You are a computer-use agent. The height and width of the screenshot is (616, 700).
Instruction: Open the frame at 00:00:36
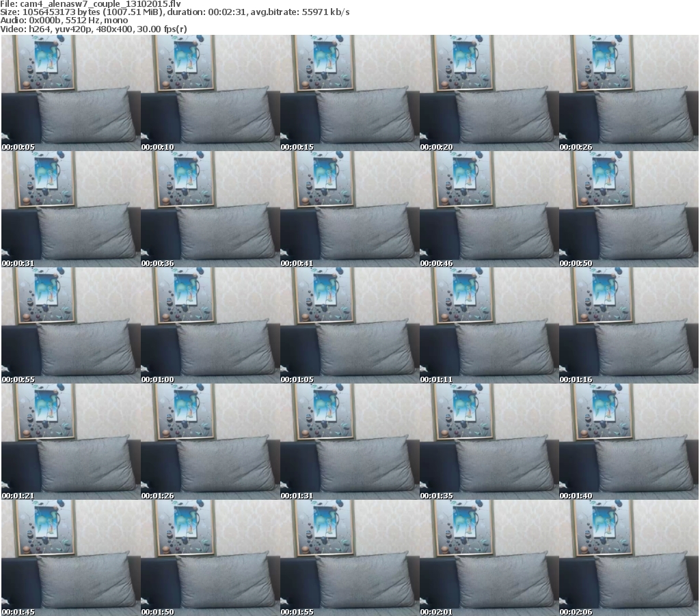pos(211,209)
